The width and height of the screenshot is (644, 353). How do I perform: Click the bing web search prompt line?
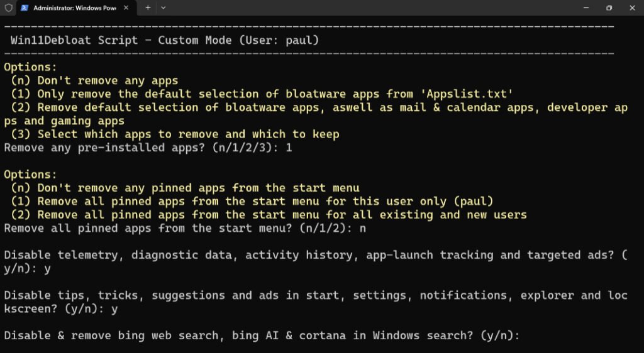point(262,336)
